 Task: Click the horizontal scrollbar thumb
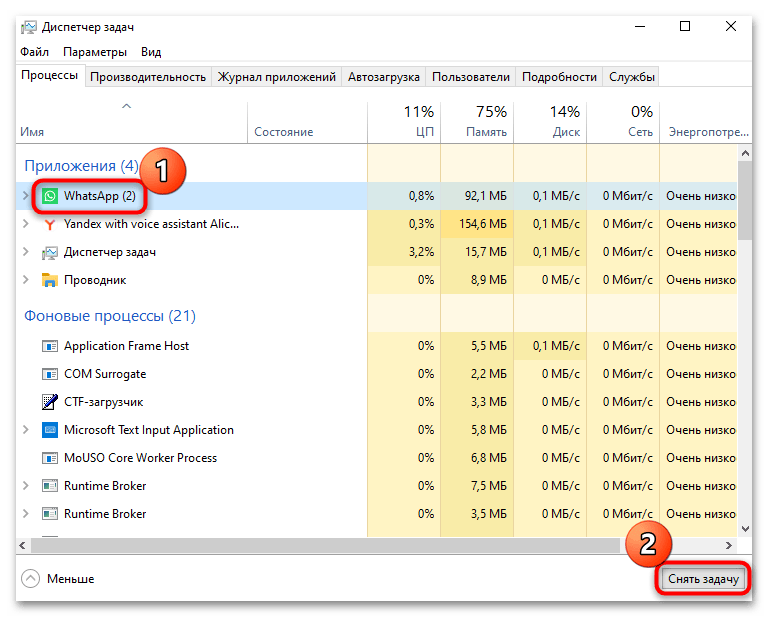coord(325,545)
